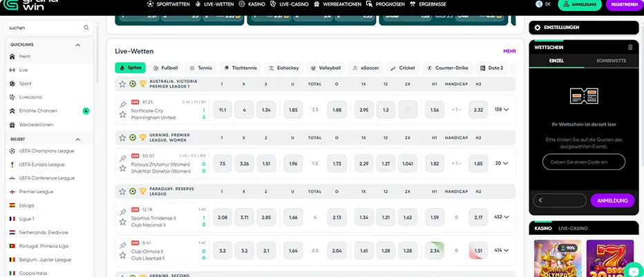Favorite the Northcote City match star
The image size is (644, 277).
coord(122,115)
